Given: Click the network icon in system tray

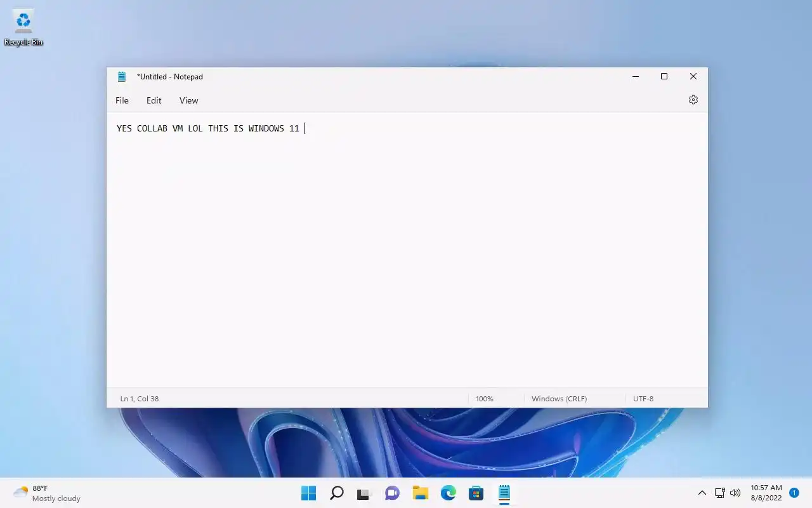Looking at the screenshot, I should [719, 493].
